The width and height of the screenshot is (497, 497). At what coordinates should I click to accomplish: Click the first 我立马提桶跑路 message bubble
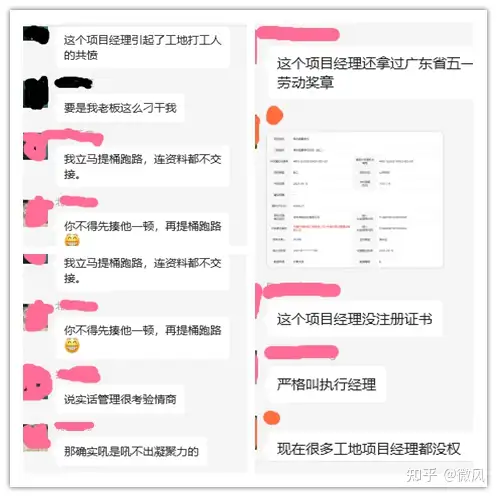[x=143, y=166]
